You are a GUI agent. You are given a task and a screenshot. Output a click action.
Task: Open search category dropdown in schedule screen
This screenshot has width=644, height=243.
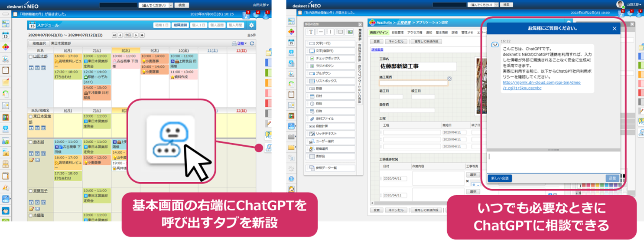point(155,5)
